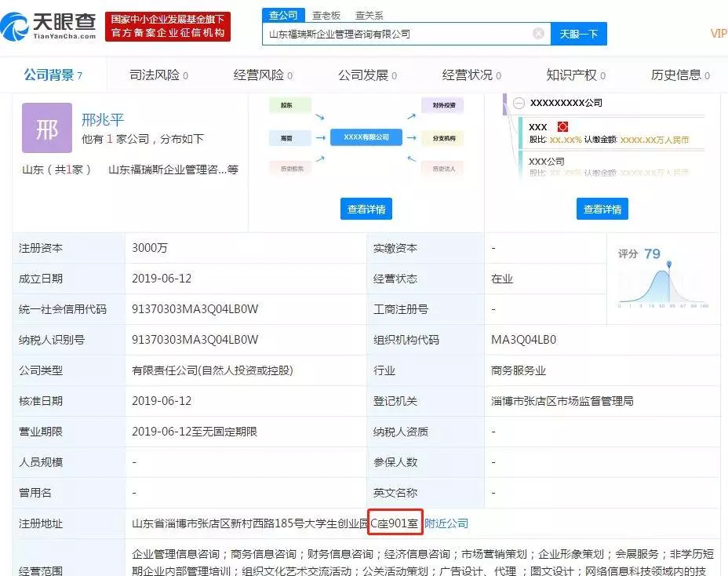Click the red badge icon beside XXX
This screenshot has height=576, width=728.
tap(562, 127)
